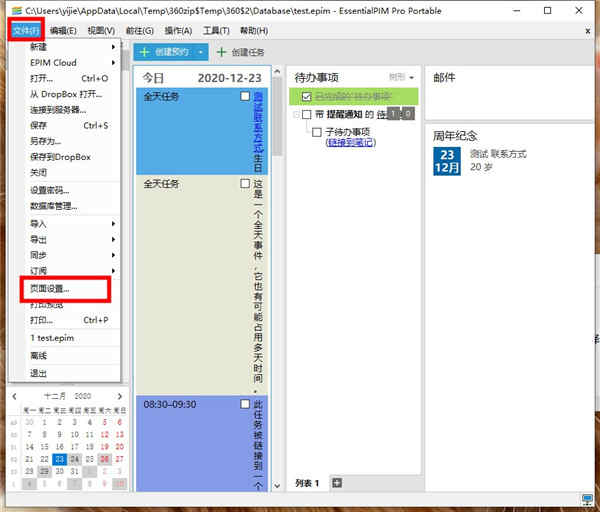
Task: Click the 创建预约 button
Action: [x=164, y=52]
